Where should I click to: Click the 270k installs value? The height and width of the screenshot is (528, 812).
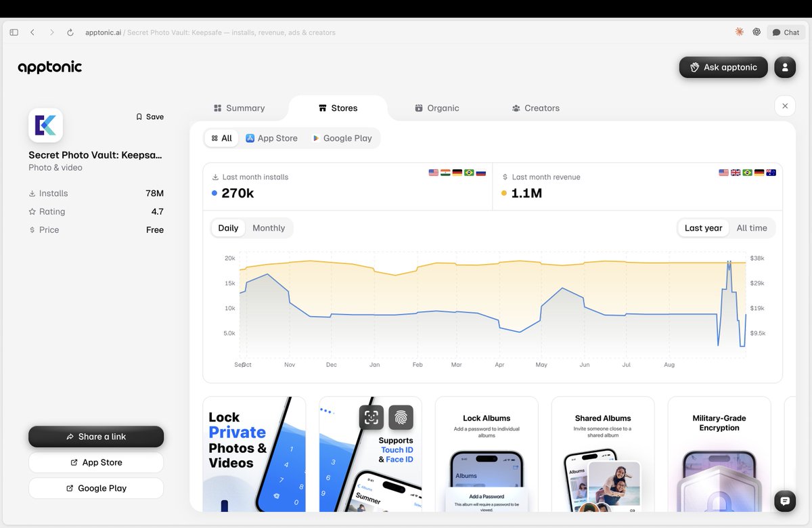click(238, 193)
